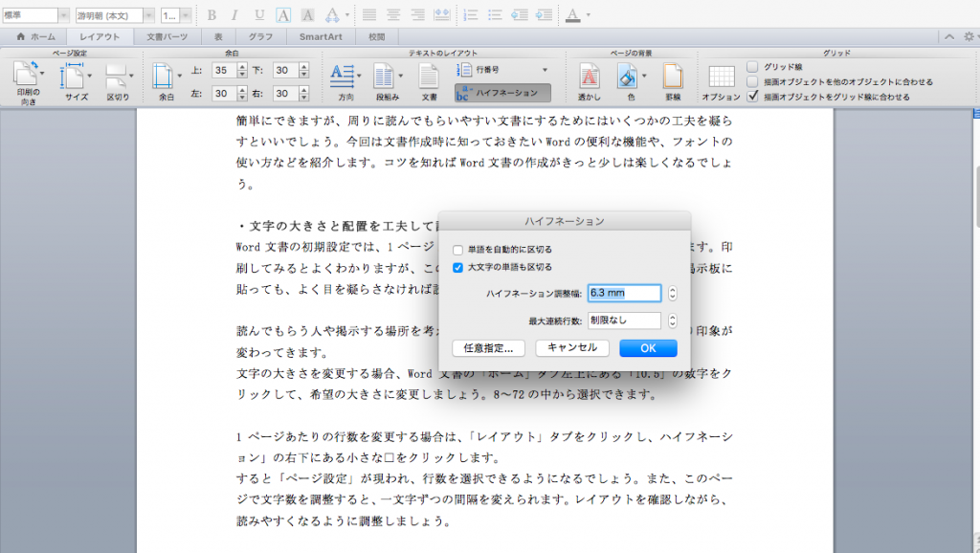Click the page size (サイズ) icon
Screen dimensions: 980x553
[72, 77]
